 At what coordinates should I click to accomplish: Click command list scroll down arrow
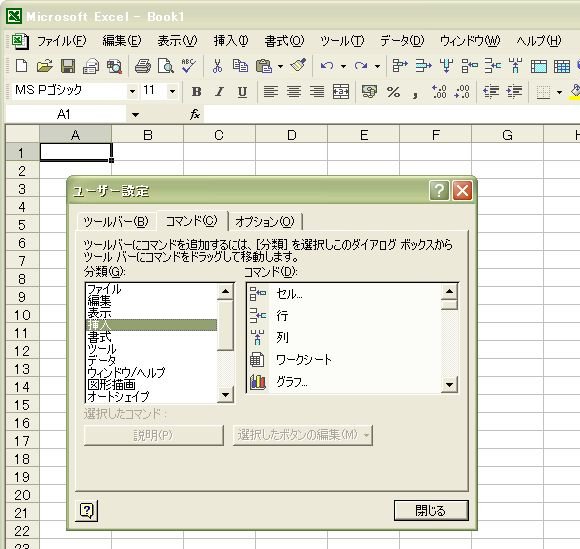[x=449, y=385]
